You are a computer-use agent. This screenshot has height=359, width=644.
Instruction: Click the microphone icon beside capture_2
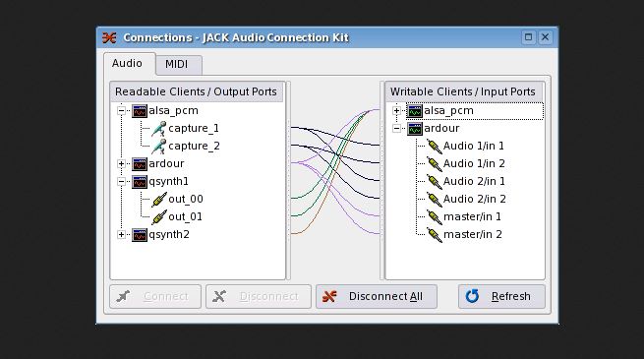pos(158,147)
